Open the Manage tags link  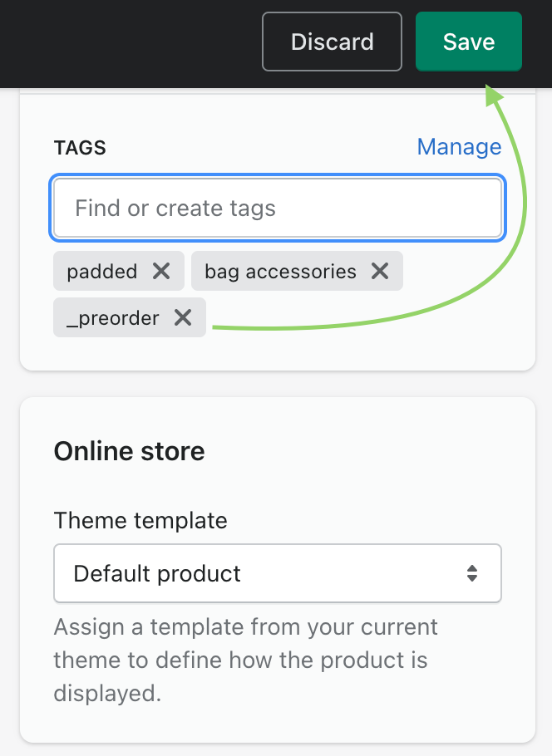[x=459, y=147]
